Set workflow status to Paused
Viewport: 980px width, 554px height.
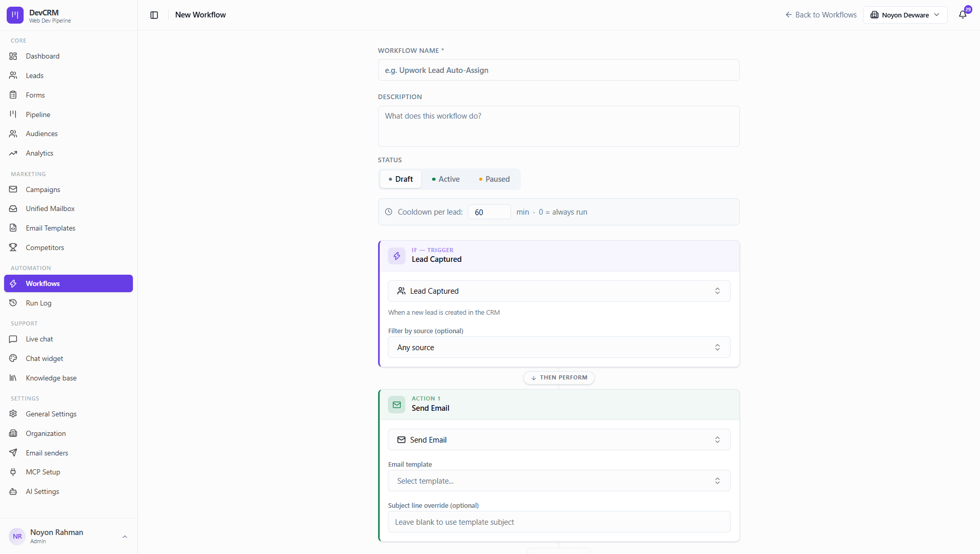[494, 179]
